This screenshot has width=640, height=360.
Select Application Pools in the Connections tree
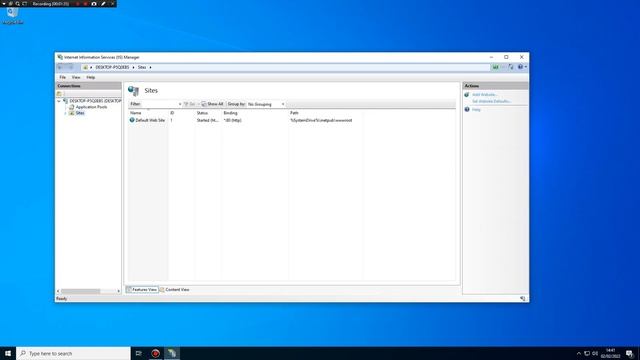[91, 107]
